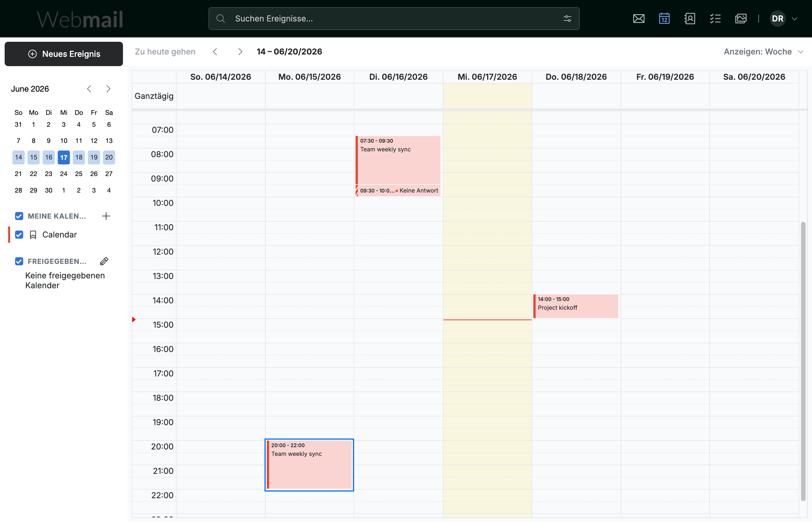This screenshot has height=522, width=812.
Task: Click Zu heute gehen
Action: [x=165, y=52]
